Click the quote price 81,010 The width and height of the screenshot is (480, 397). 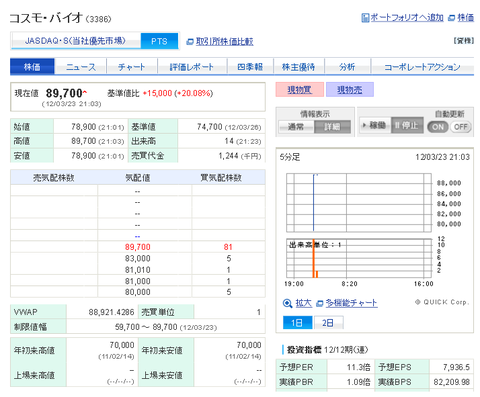tap(138, 270)
